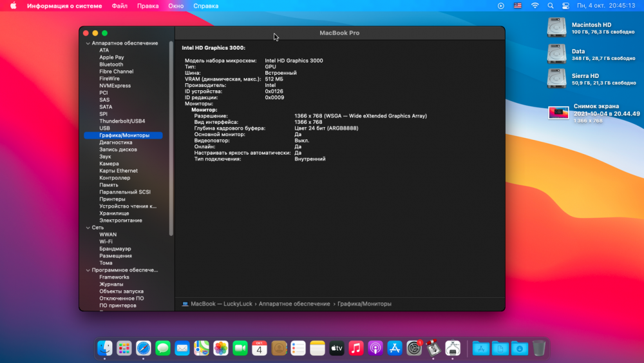Screen dimensions: 644x363
Task: Collapse the Аппаратное обеспечение section
Action: point(88,43)
